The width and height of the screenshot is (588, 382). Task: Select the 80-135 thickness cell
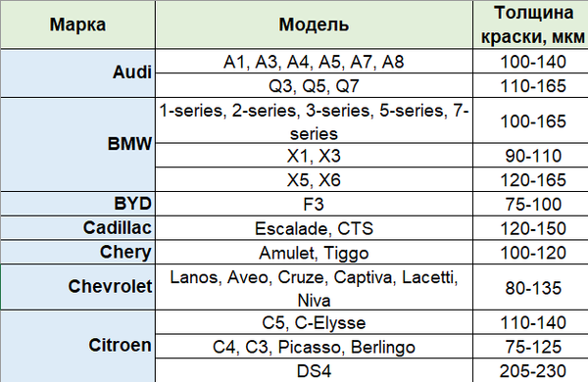tap(530, 287)
